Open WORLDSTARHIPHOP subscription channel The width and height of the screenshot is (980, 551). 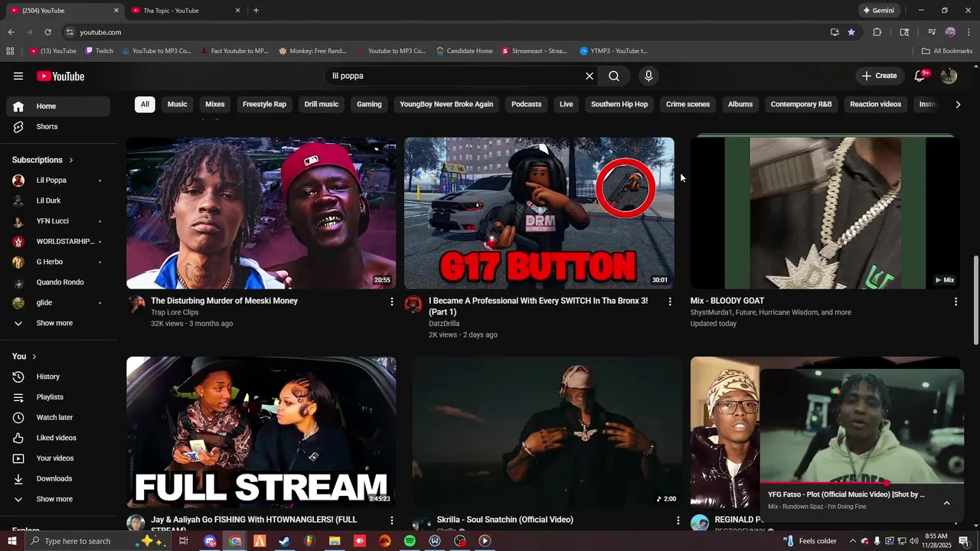click(58, 242)
